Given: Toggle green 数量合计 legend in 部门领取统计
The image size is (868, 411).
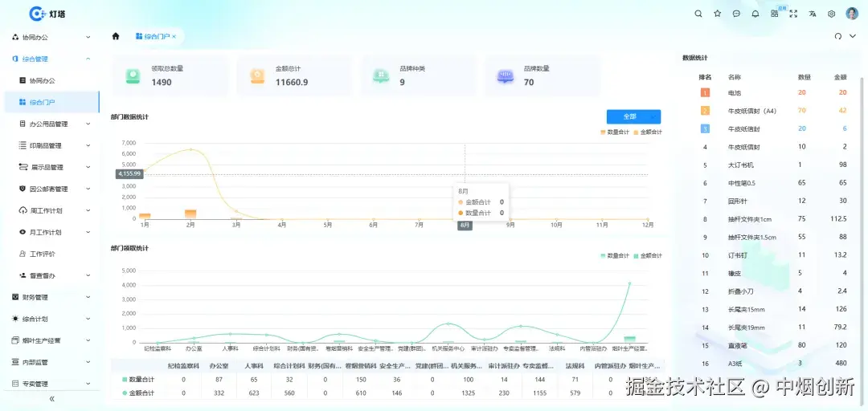Looking at the screenshot, I should pyautogui.click(x=615, y=255).
